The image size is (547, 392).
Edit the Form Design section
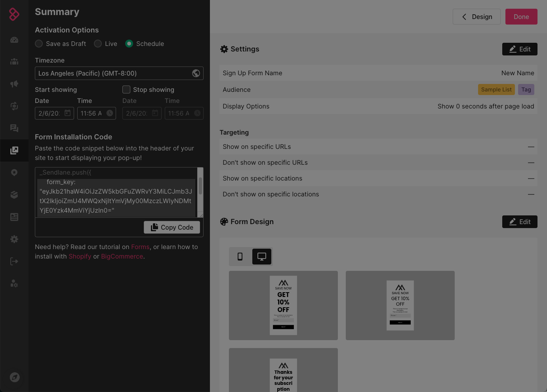[520, 222]
